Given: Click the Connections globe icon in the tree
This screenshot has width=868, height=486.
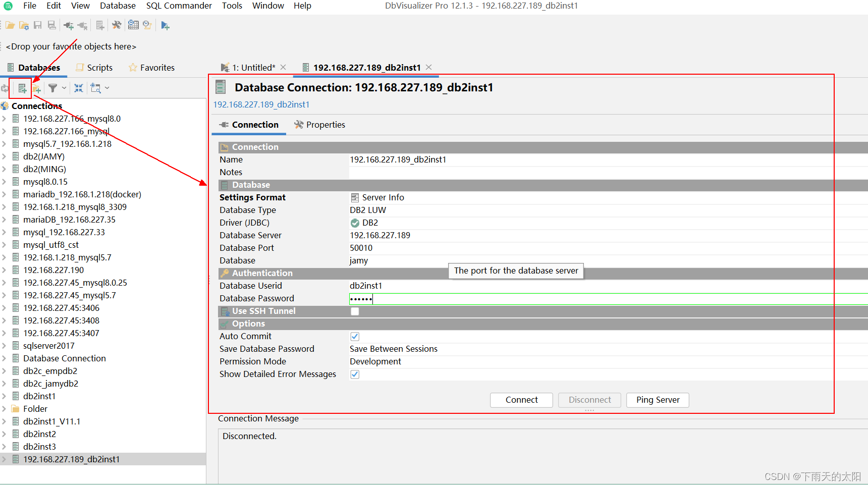Looking at the screenshot, I should point(5,106).
